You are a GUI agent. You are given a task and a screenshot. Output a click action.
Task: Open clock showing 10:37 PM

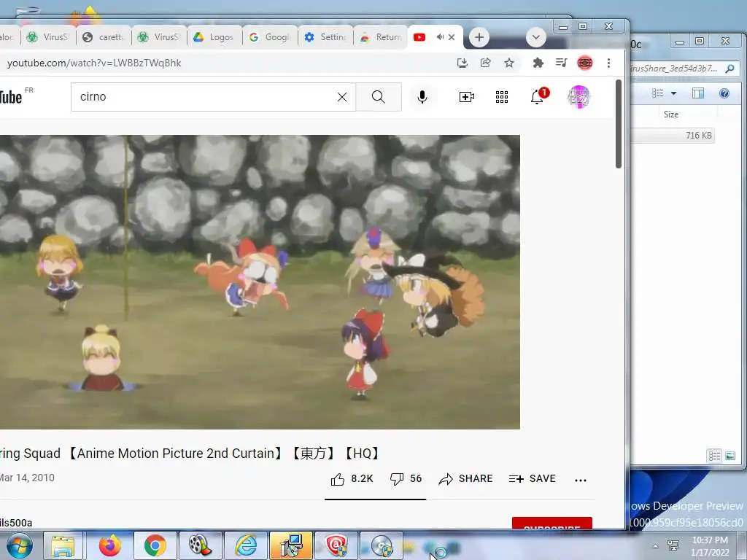(x=710, y=546)
